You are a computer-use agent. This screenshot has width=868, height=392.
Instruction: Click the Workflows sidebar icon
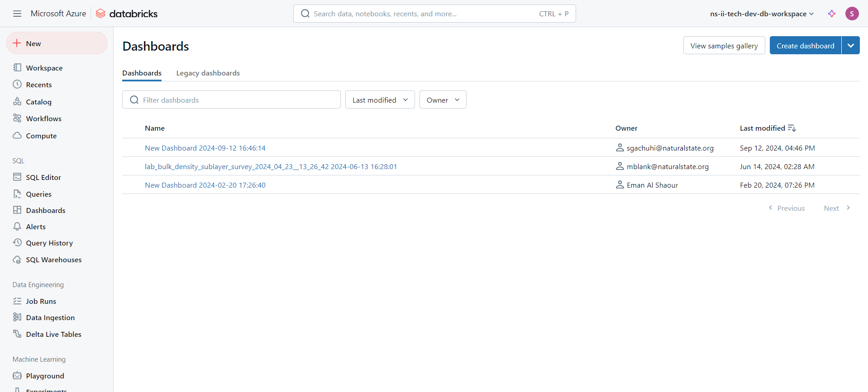[x=17, y=118]
